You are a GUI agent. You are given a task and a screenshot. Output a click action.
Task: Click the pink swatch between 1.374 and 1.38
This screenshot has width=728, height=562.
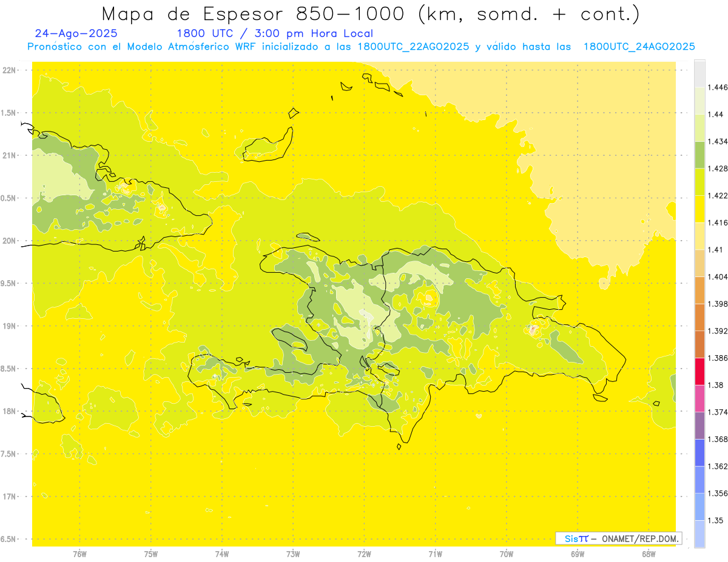[x=699, y=398]
